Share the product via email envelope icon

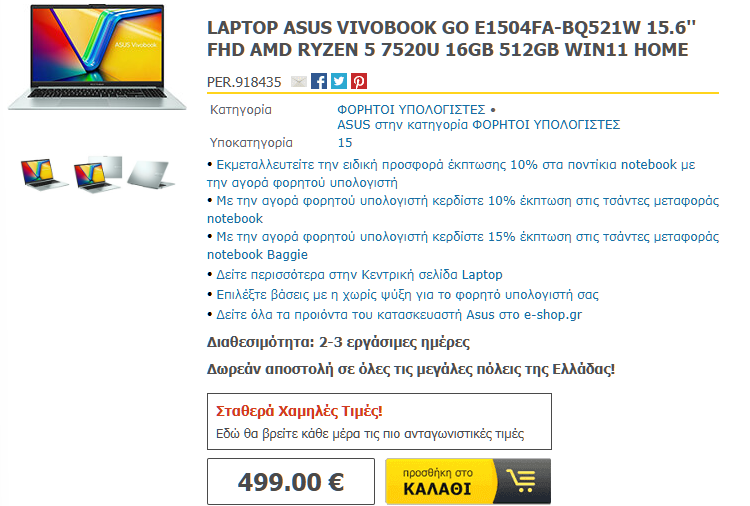pos(299,81)
